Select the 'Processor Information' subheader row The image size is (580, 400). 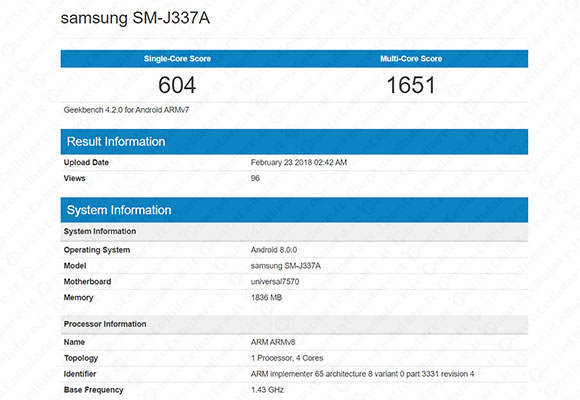click(294, 325)
